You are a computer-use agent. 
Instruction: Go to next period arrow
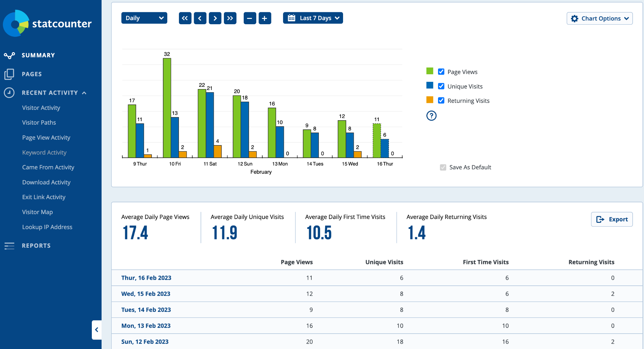pos(215,18)
